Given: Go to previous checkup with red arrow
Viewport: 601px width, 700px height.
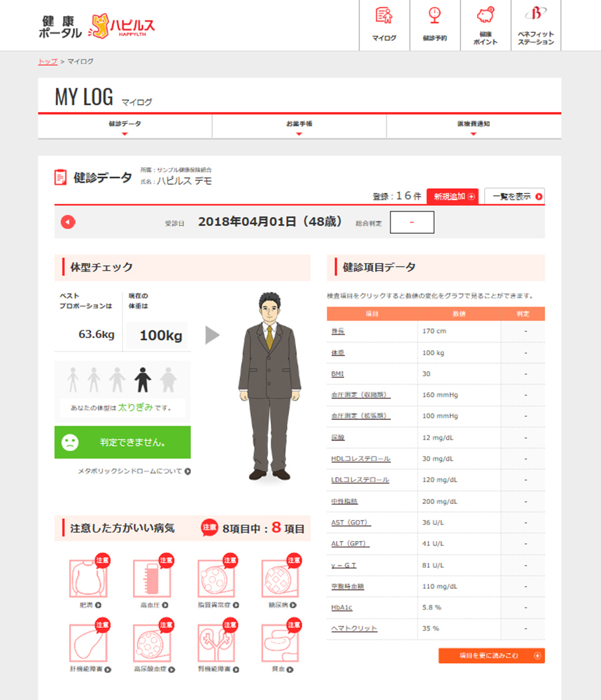Looking at the screenshot, I should click(68, 222).
